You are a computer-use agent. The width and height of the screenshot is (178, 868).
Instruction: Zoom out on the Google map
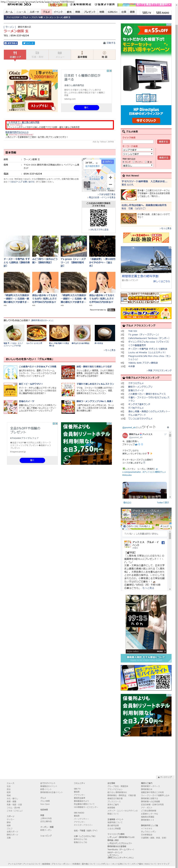coord(111,184)
